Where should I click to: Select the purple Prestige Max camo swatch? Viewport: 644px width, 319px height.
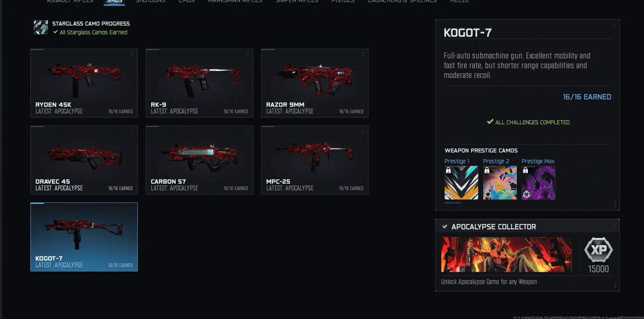click(x=539, y=183)
